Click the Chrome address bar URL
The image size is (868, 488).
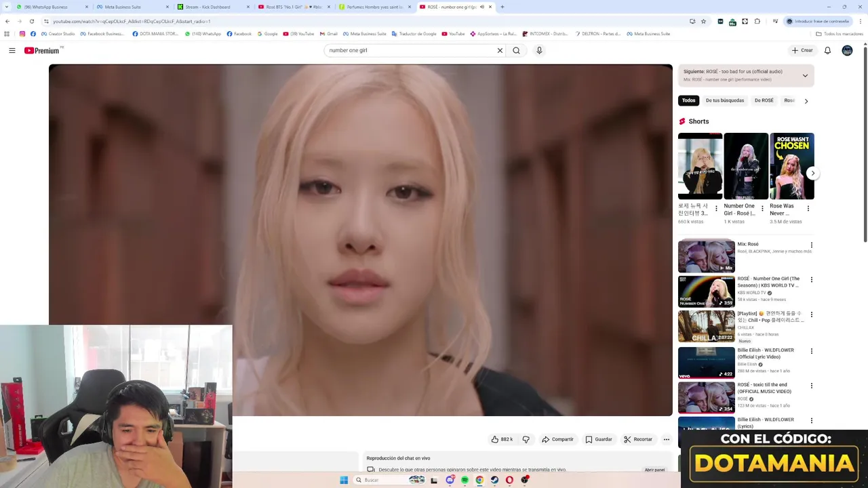132,21
